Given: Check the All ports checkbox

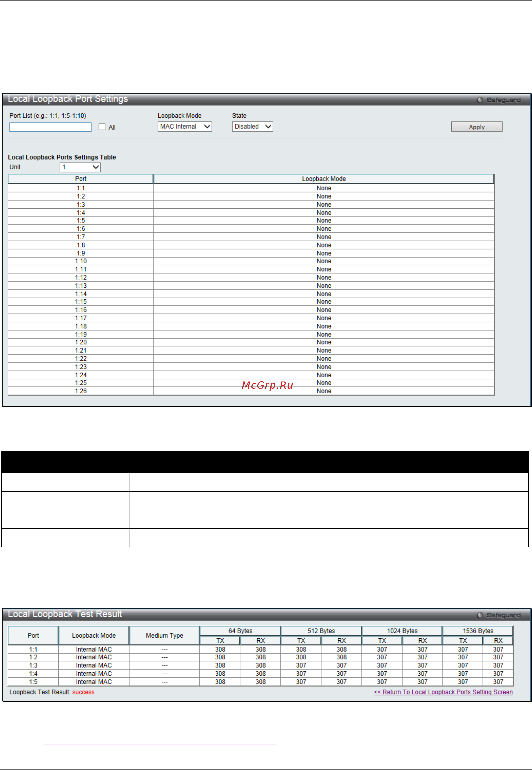Looking at the screenshot, I should pos(102,127).
